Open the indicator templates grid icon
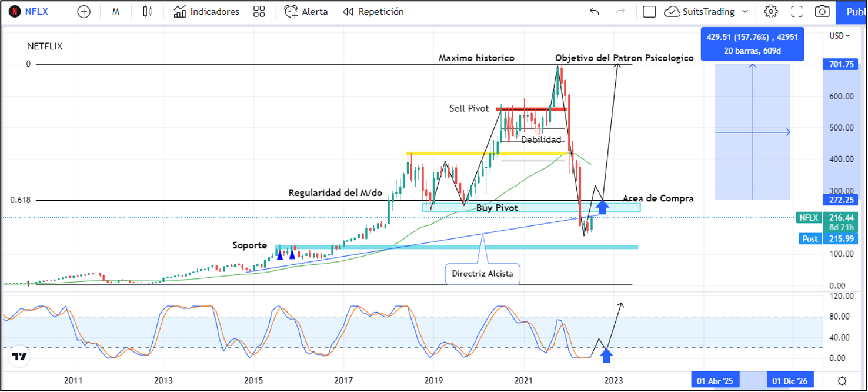This screenshot has height=392, width=868. click(259, 12)
